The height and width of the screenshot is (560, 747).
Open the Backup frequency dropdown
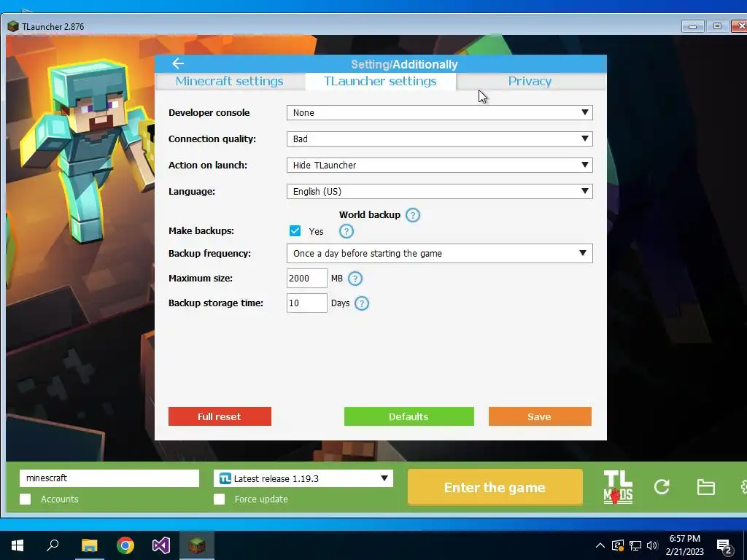coord(440,253)
